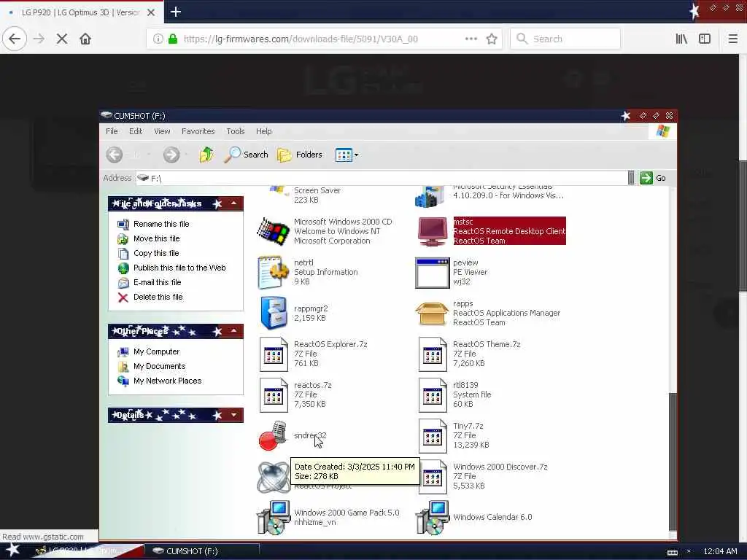Bookmark this page star icon
Viewport: 747px width, 560px height.
tap(492, 39)
